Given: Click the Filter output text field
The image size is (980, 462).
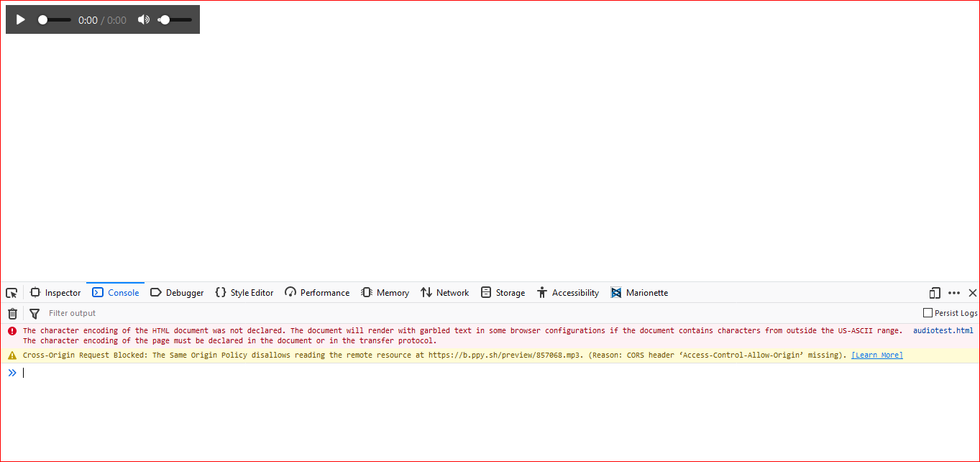Looking at the screenshot, I should tap(108, 313).
